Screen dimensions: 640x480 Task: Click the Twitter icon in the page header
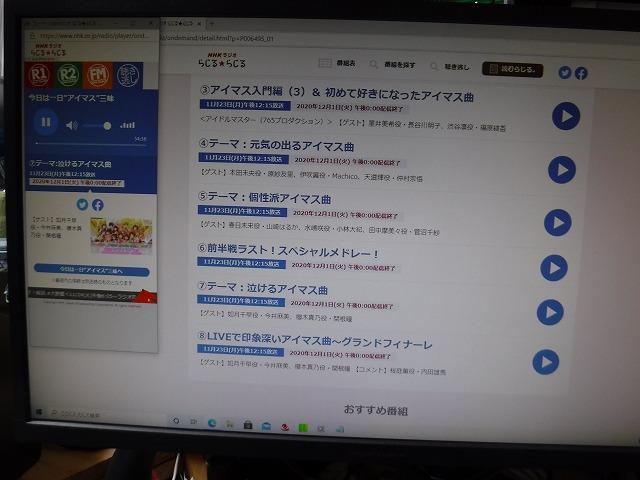[x=565, y=73]
